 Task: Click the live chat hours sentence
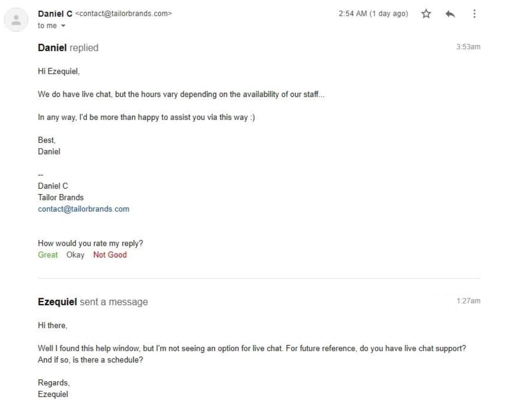181,94
